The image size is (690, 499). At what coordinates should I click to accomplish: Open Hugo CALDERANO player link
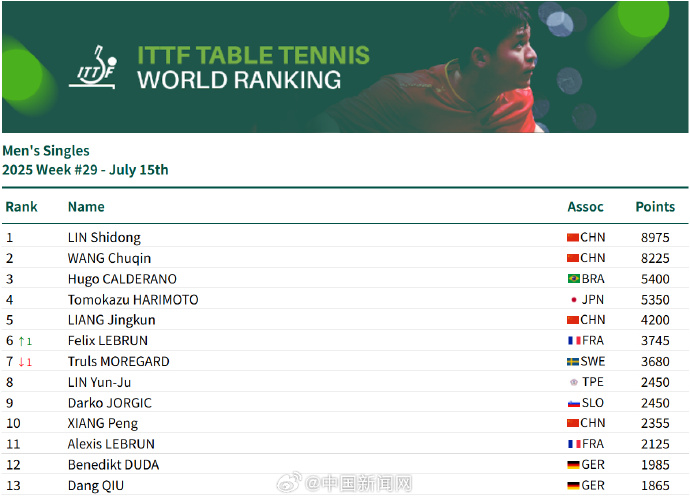[x=122, y=279]
